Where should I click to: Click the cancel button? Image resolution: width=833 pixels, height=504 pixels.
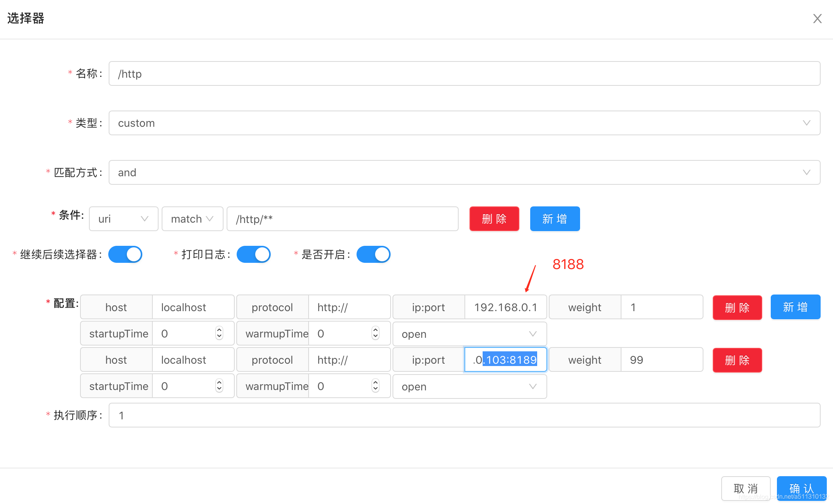(745, 489)
